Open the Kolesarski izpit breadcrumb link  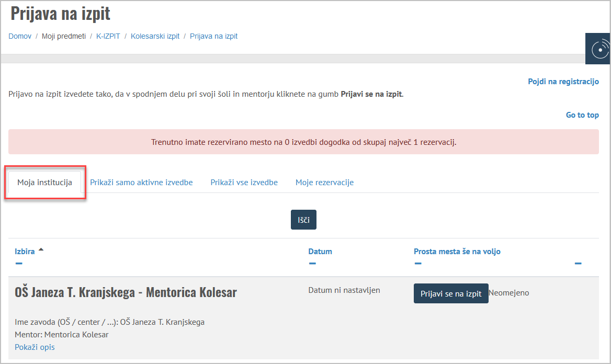point(155,36)
